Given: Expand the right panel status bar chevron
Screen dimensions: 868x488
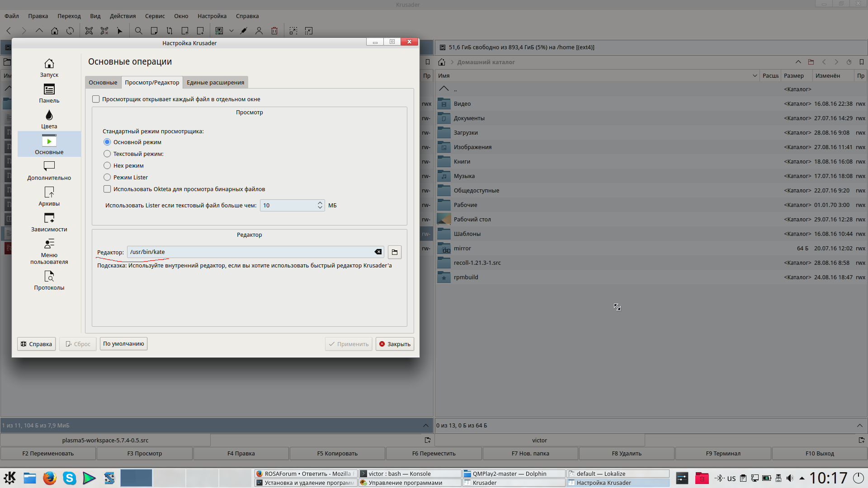Looking at the screenshot, I should tap(859, 426).
